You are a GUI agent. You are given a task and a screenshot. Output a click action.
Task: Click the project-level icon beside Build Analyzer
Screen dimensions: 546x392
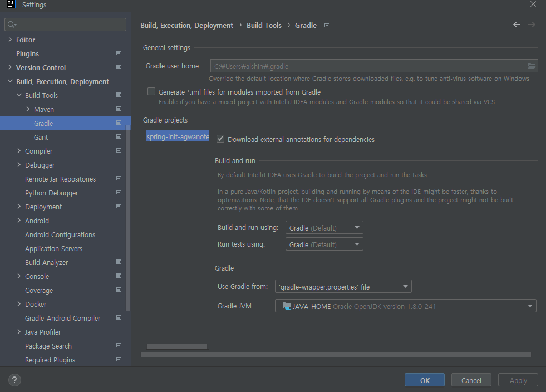(x=119, y=262)
